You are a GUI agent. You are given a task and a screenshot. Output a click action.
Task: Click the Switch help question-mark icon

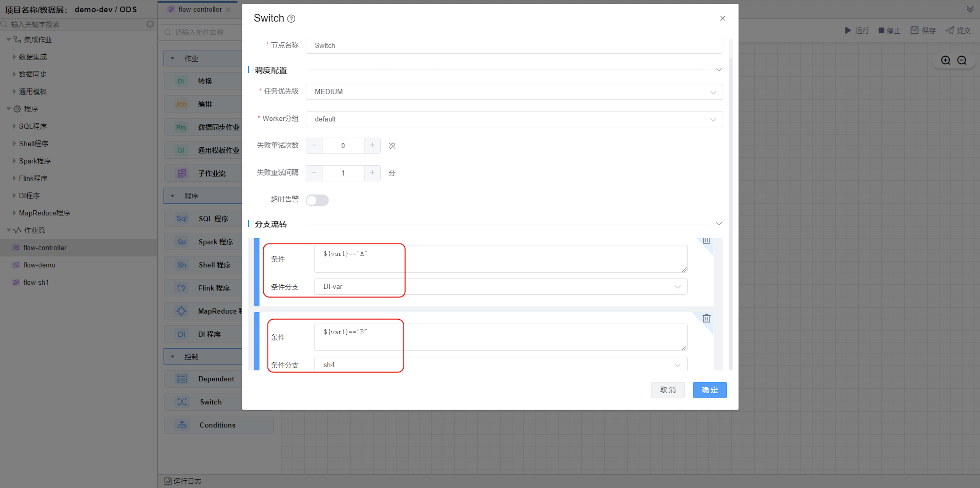pyautogui.click(x=291, y=19)
